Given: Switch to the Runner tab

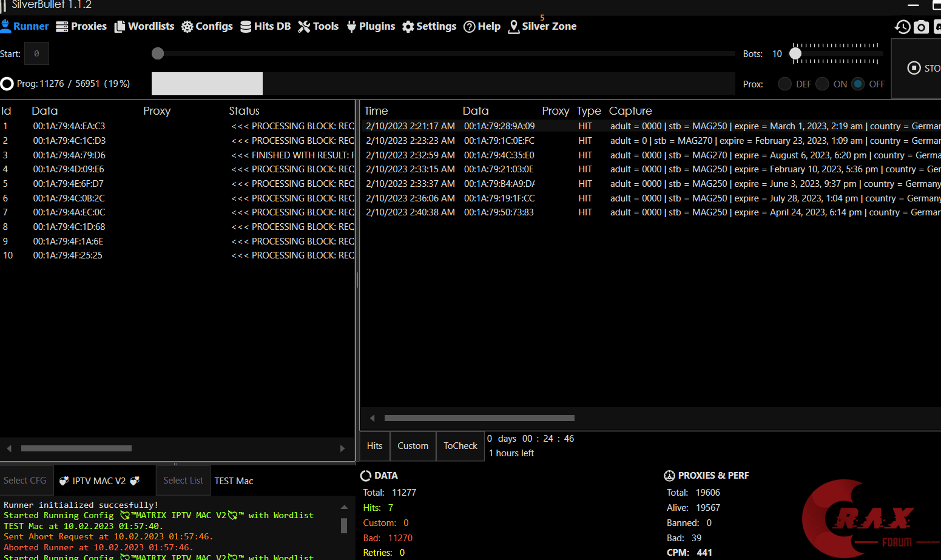Looking at the screenshot, I should (25, 27).
